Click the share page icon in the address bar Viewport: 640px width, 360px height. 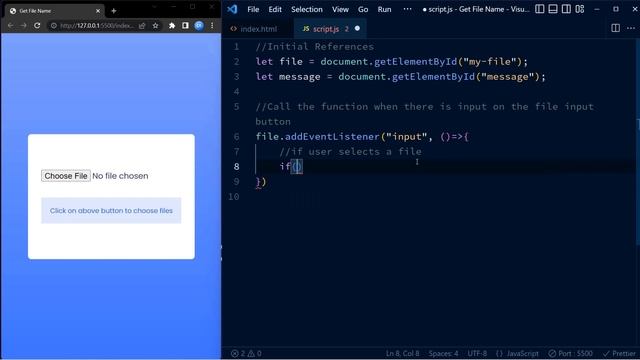[142, 26]
